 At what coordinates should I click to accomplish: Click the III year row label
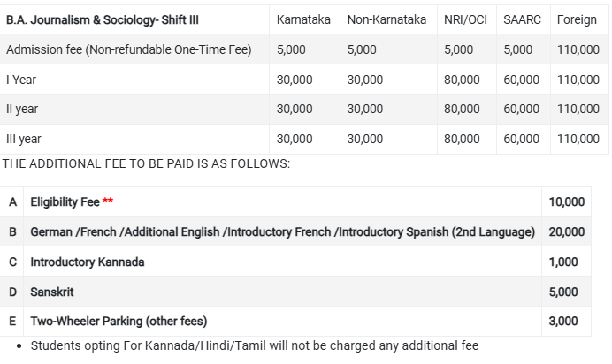tap(24, 139)
